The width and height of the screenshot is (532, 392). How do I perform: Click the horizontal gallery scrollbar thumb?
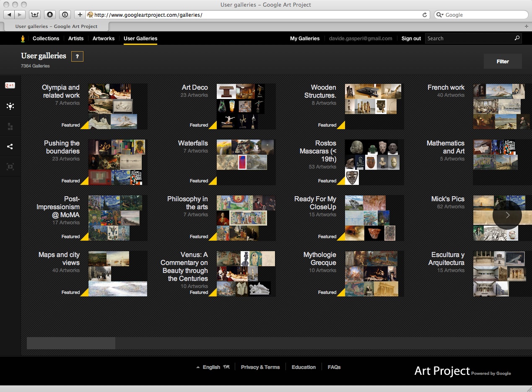click(71, 343)
